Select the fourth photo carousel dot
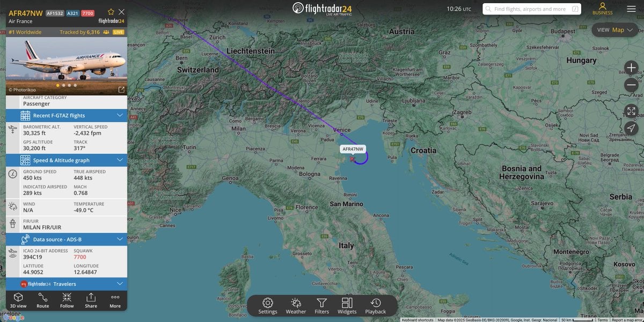 click(75, 85)
